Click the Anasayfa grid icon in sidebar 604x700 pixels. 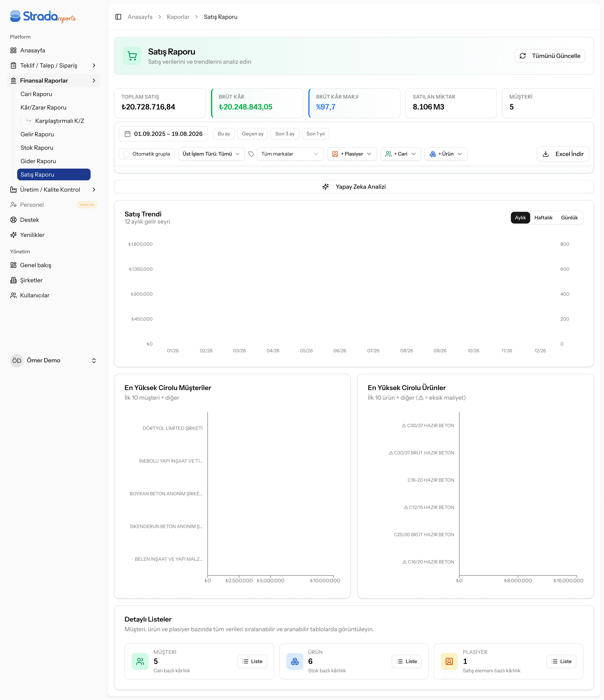coord(13,50)
